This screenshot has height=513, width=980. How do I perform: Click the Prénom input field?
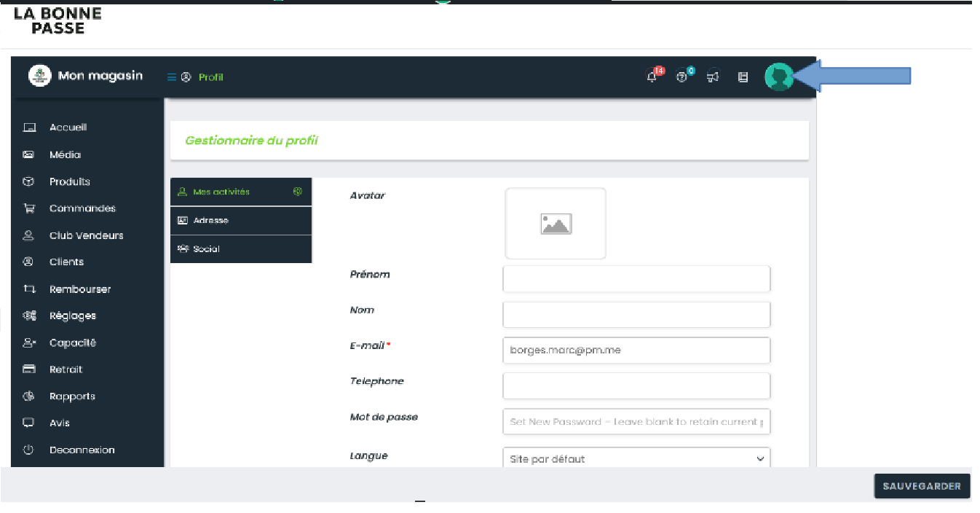[636, 278]
